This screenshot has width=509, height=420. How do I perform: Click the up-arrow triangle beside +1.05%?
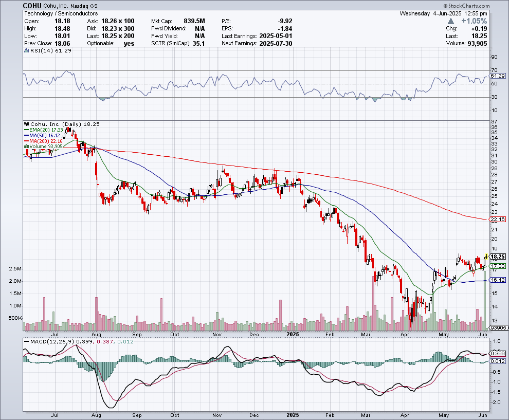pyautogui.click(x=451, y=21)
